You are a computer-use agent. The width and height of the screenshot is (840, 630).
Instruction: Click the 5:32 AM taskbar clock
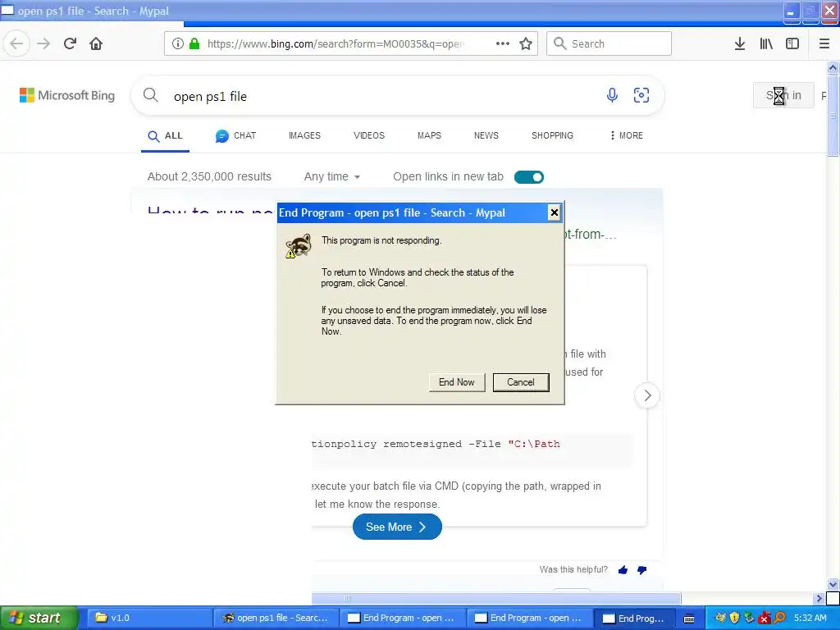(810, 618)
